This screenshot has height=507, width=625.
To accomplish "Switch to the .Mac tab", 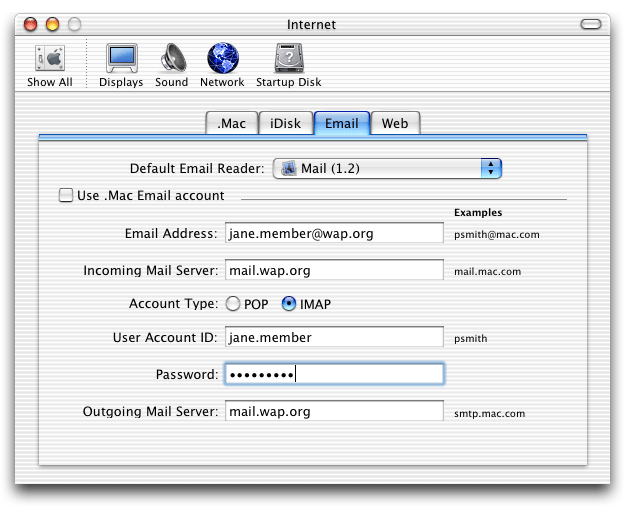I will pos(232,123).
